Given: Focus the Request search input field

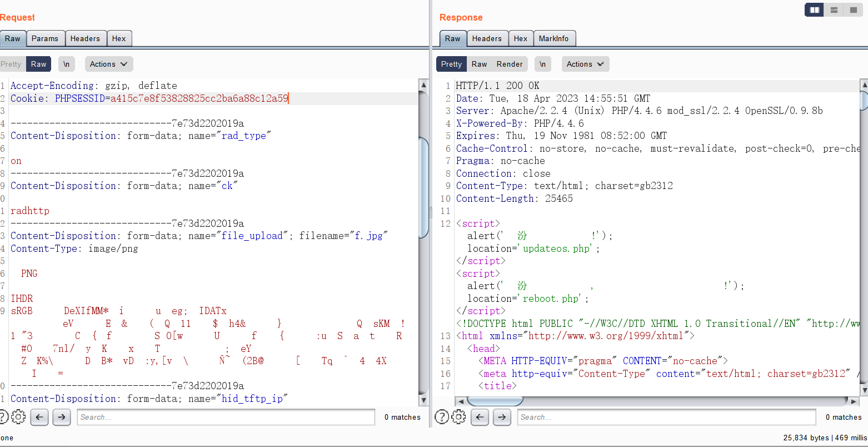Looking at the screenshot, I should coord(226,417).
